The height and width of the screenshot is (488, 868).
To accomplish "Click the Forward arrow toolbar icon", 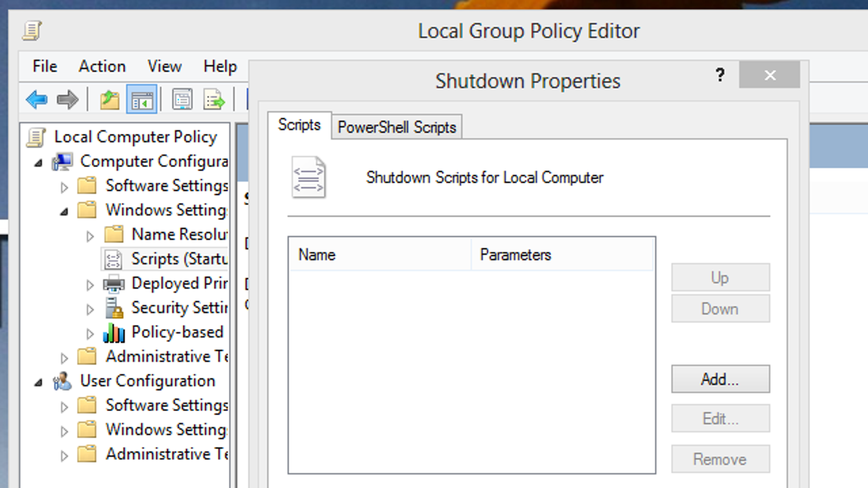I will pos(68,100).
